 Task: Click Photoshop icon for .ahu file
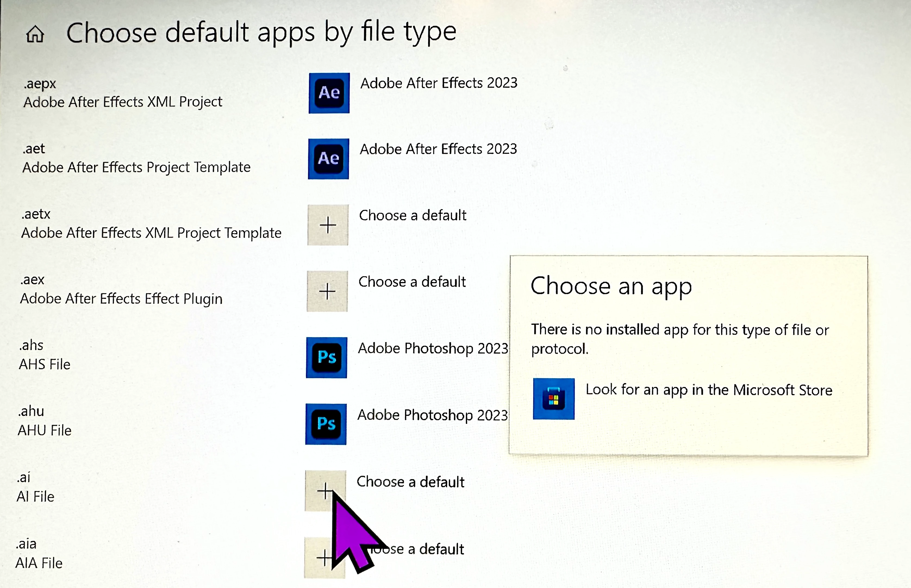tap(326, 424)
